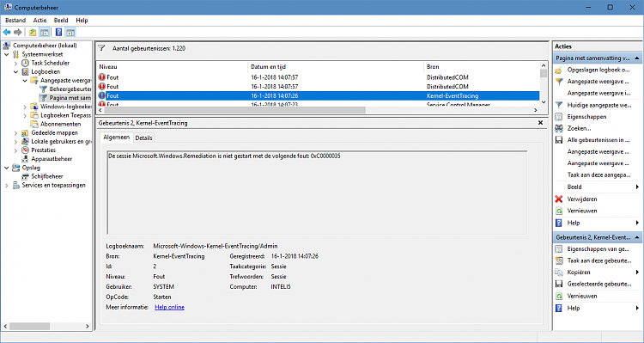Click the Up one level folder icon
644x343 pixels.
coord(33,32)
